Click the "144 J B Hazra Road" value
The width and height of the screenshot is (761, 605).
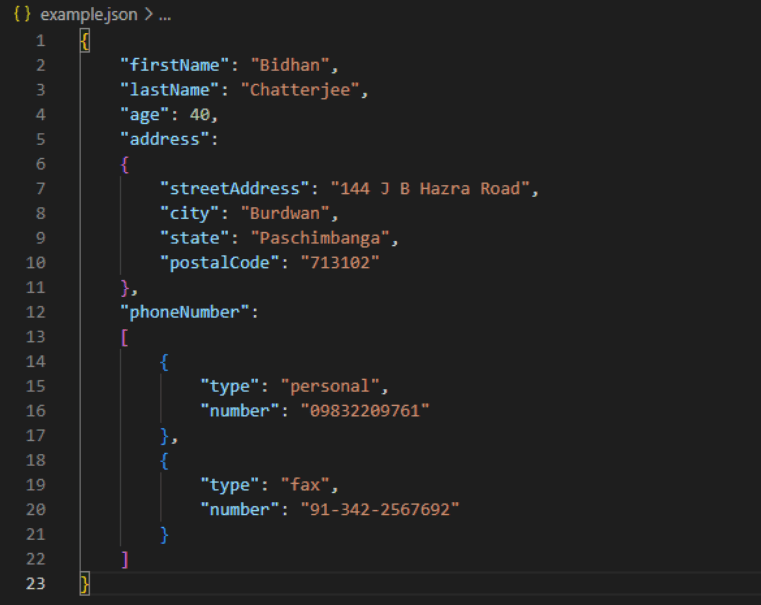pyautogui.click(x=430, y=188)
